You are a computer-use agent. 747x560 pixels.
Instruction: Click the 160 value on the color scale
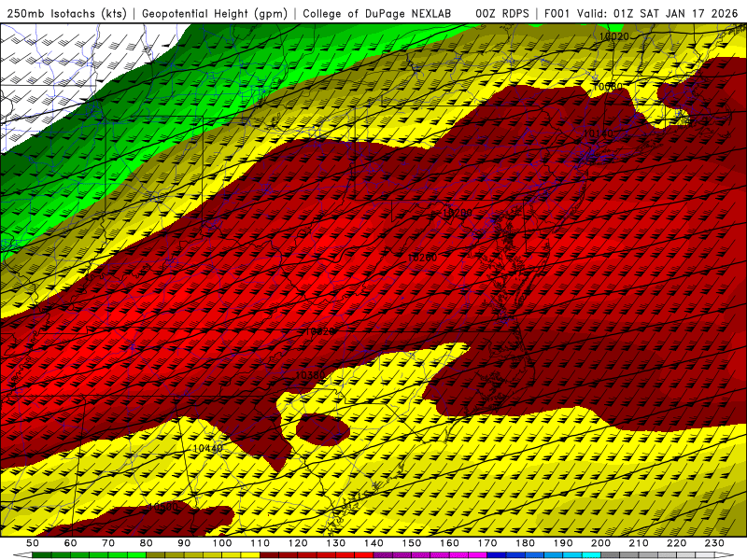[449, 543]
